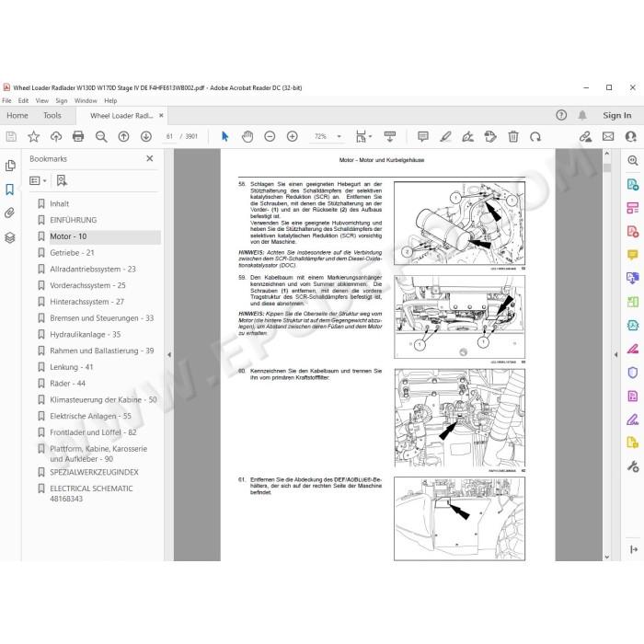Select the Hand pan tool
Screen dimensions: 644x644
[x=247, y=136]
